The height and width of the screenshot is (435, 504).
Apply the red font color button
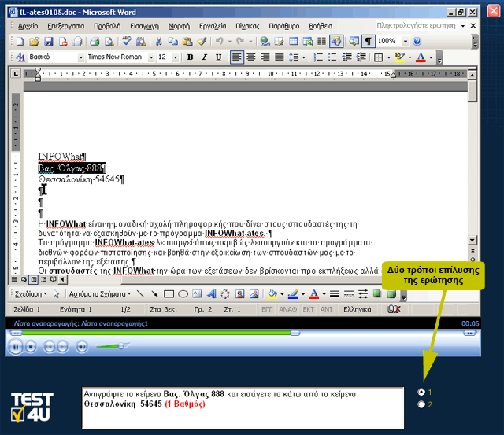(421, 57)
